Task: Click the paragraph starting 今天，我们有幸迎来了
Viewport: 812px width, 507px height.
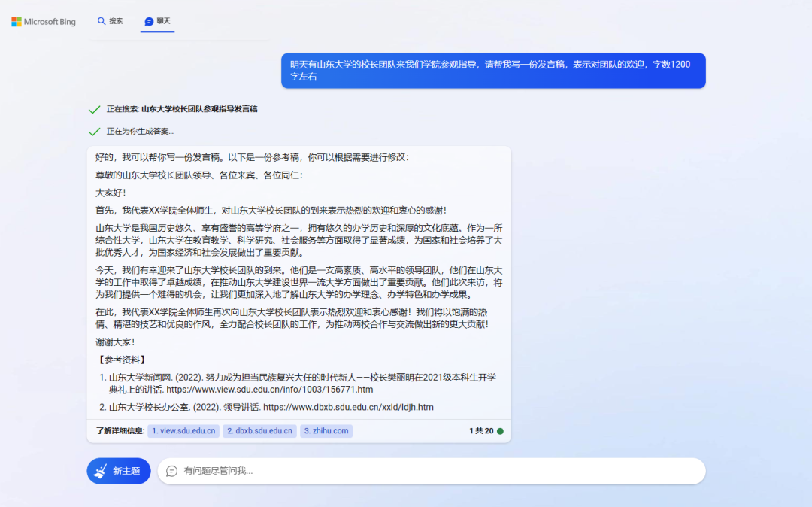Action: [298, 282]
